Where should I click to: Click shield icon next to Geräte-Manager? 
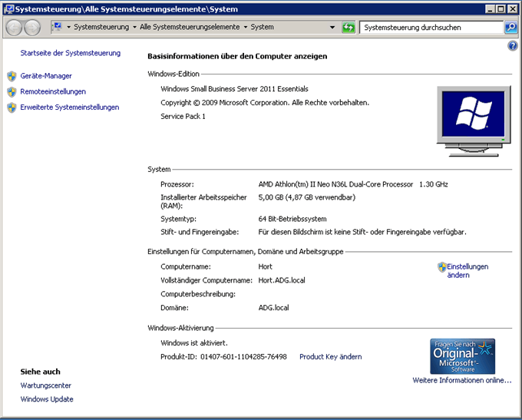pyautogui.click(x=12, y=76)
